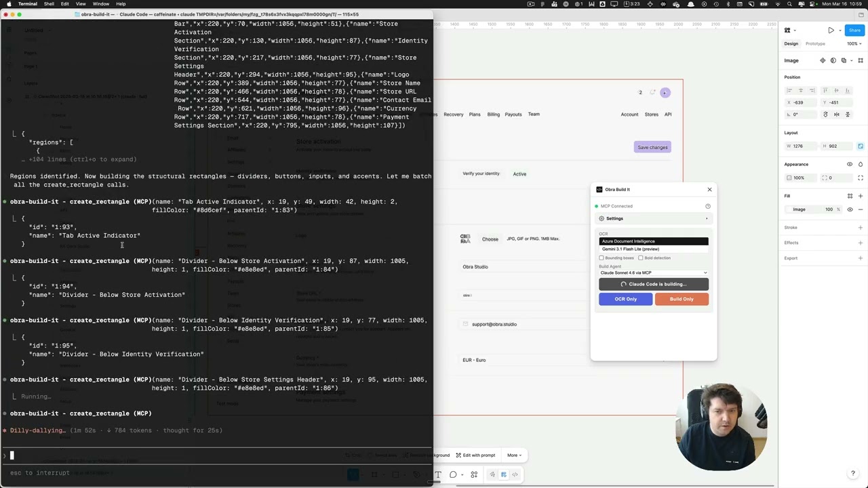The height and width of the screenshot is (488, 868).
Task: Toggle Image fill visibility eye
Action: pyautogui.click(x=850, y=209)
